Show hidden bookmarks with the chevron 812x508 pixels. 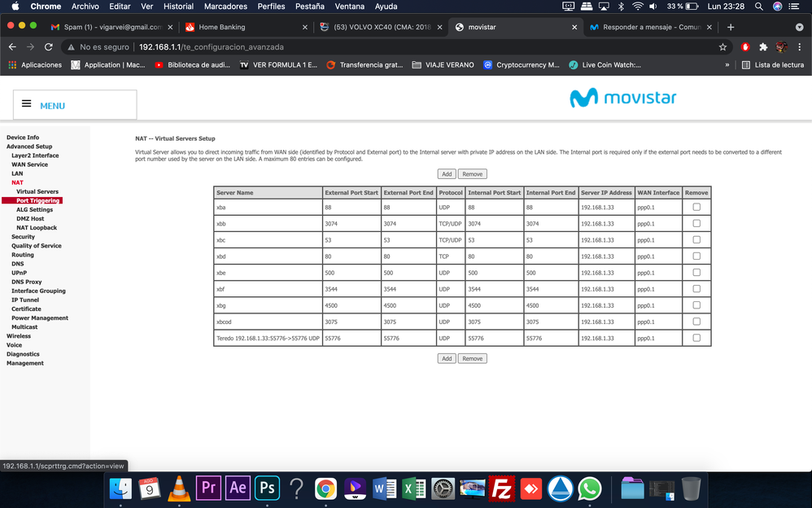point(727,65)
